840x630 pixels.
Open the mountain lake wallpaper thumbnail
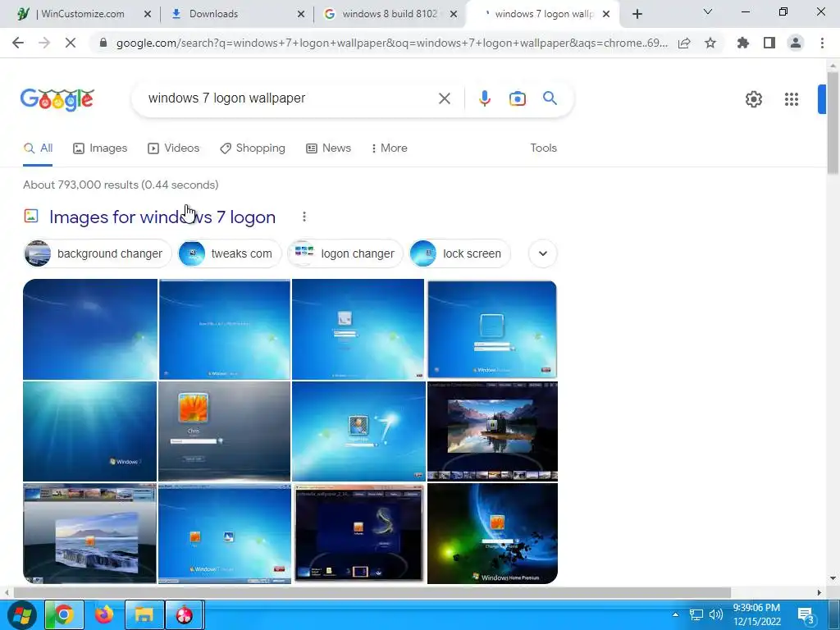coord(492,431)
